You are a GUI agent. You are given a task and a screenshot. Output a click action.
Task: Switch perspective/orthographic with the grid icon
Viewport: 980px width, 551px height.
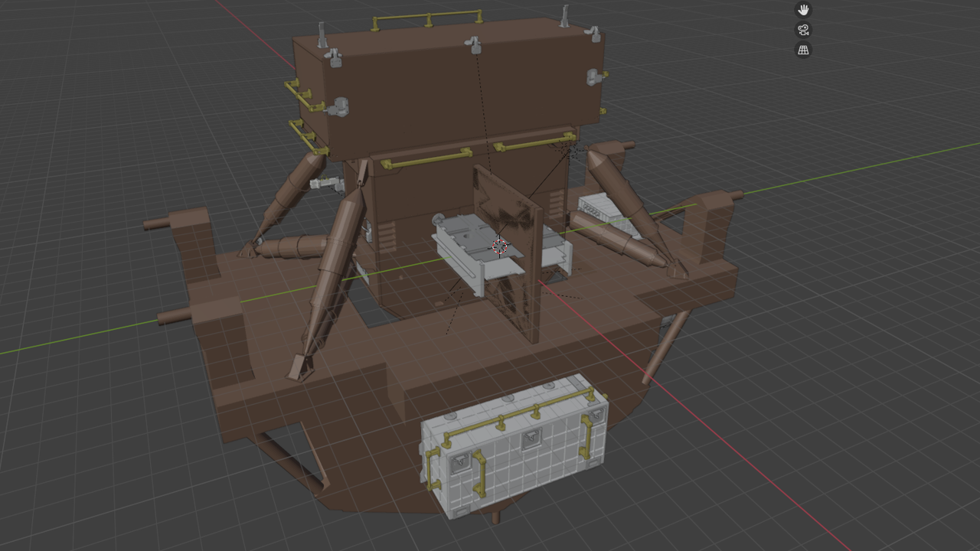803,51
